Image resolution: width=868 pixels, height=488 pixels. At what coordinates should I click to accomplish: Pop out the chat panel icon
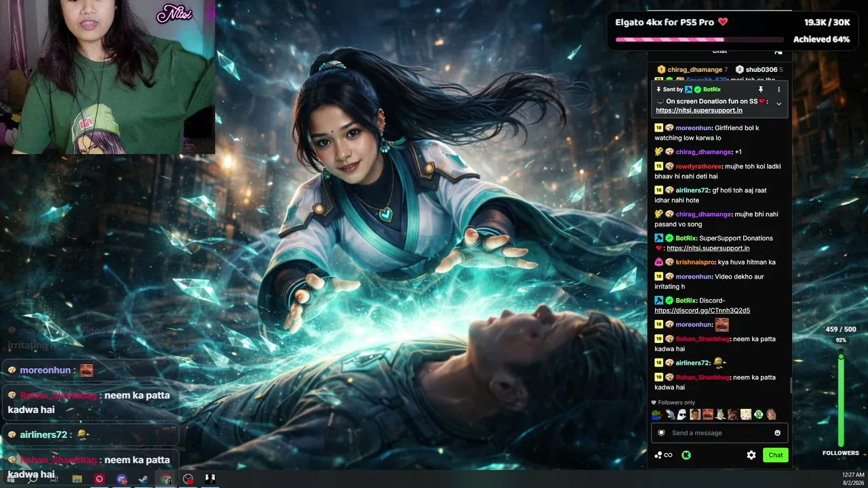pos(778,52)
